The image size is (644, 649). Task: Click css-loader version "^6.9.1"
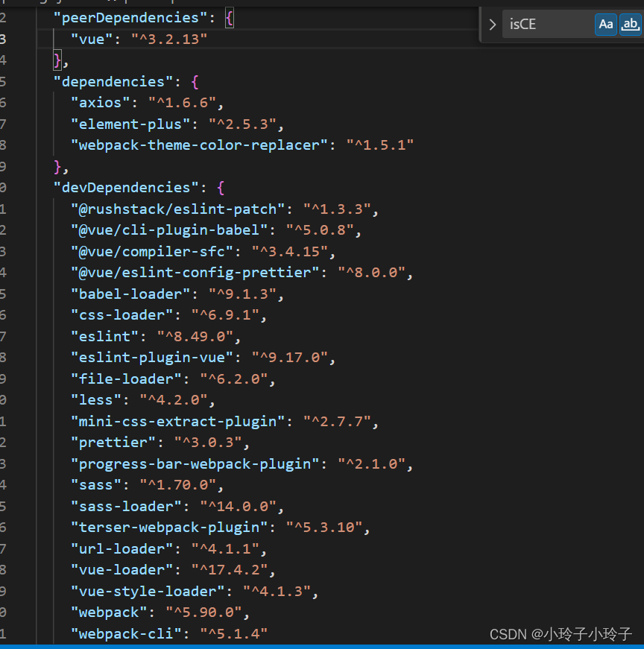[225, 315]
